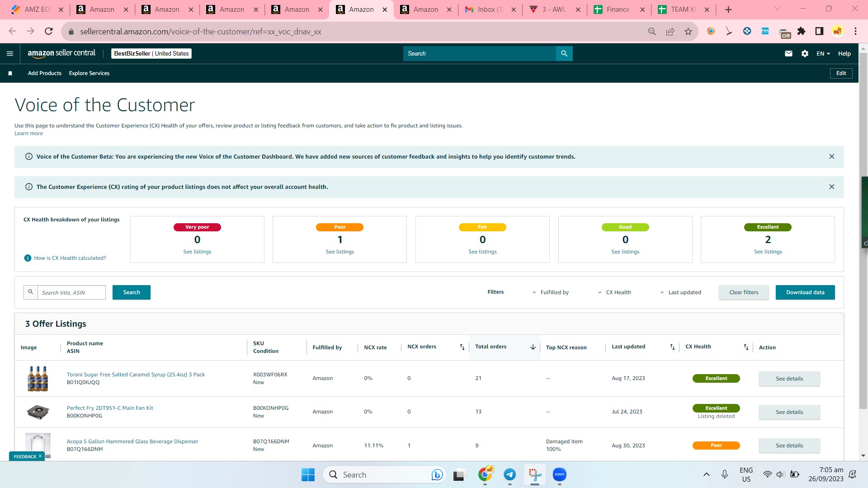Viewport: 868px width, 488px height.
Task: Click the share page icon in address bar
Action: click(x=670, y=31)
